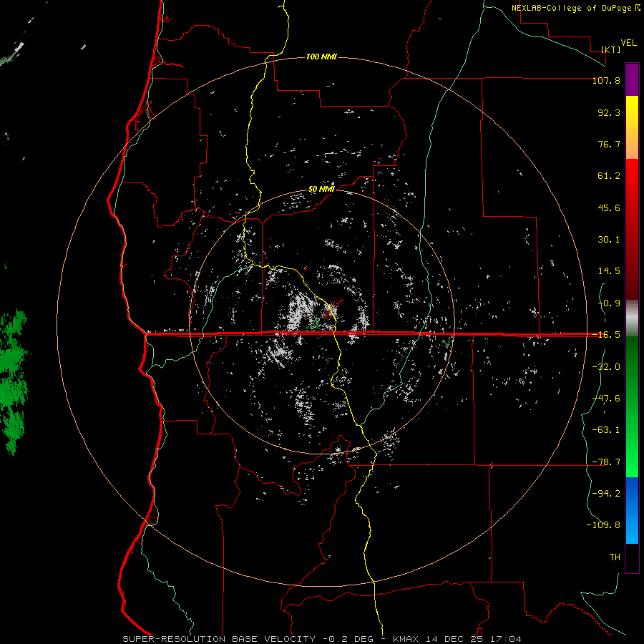Screen dimensions: 644x644
Task: Click the purple segment of the velocity color bar
Action: point(632,79)
